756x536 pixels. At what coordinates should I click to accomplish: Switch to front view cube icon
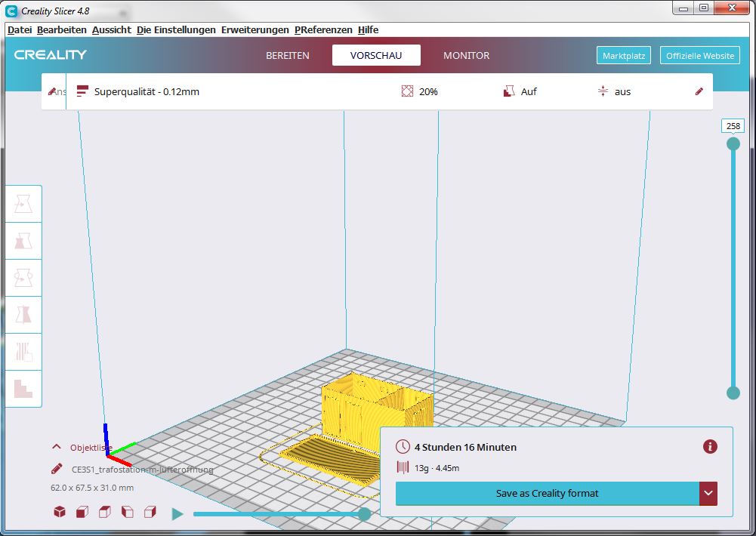[x=82, y=511]
